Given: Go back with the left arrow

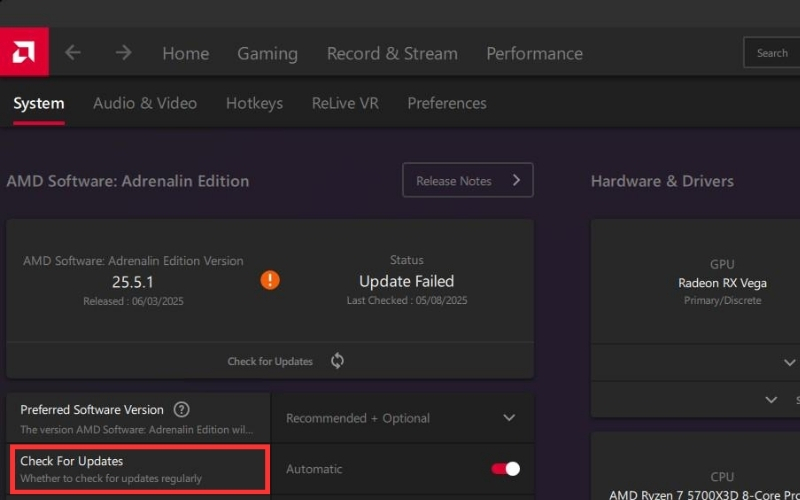Looking at the screenshot, I should click(x=73, y=53).
